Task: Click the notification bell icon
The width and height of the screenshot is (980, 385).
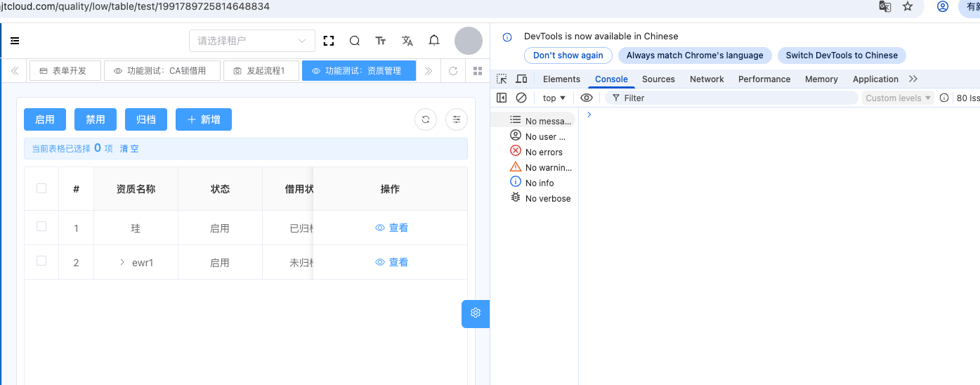Action: [x=434, y=41]
